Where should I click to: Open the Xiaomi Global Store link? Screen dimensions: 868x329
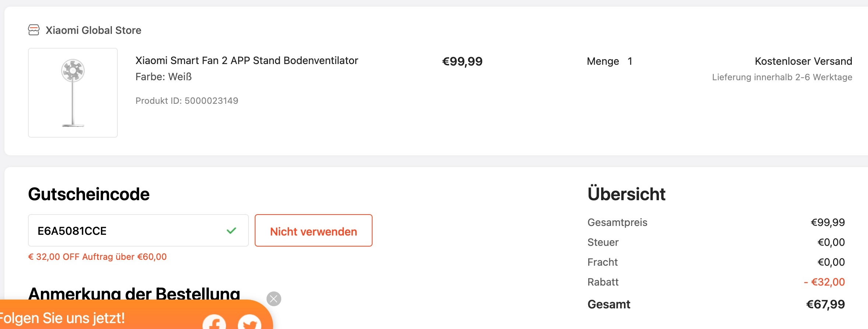point(93,30)
